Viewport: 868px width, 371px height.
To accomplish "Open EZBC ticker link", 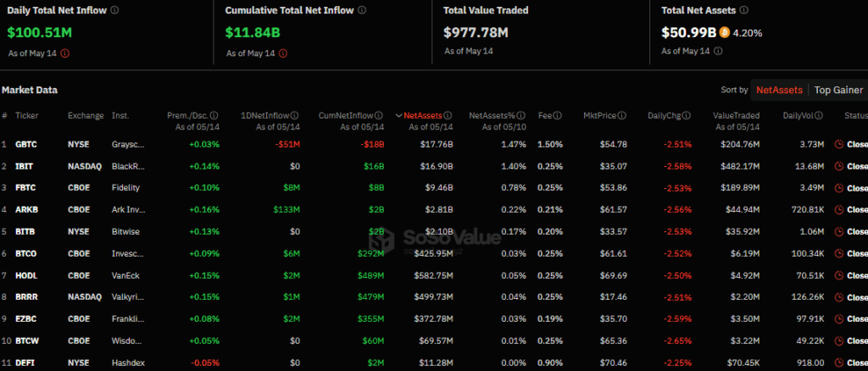I will (26, 319).
